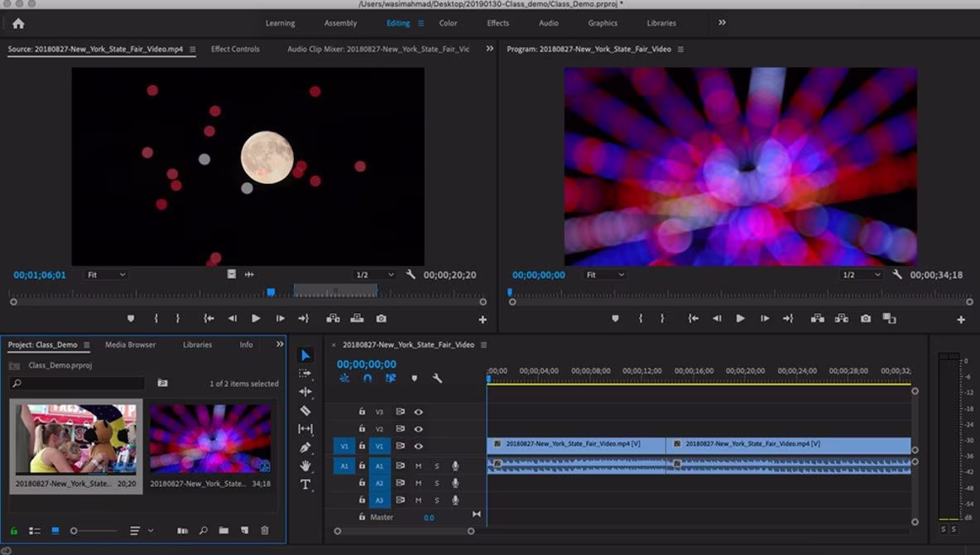Screen dimensions: 980x555
Task: Open the Source monitor Fit zoom dropdown
Action: point(106,275)
